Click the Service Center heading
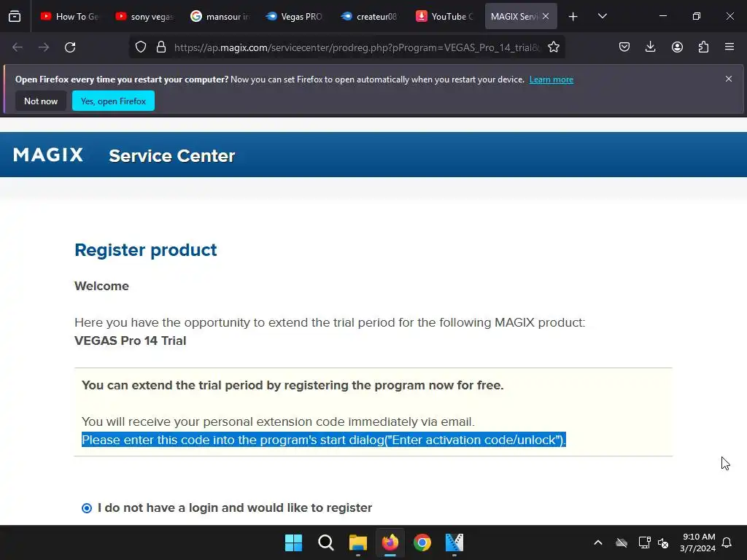This screenshot has height=560, width=747. [172, 156]
